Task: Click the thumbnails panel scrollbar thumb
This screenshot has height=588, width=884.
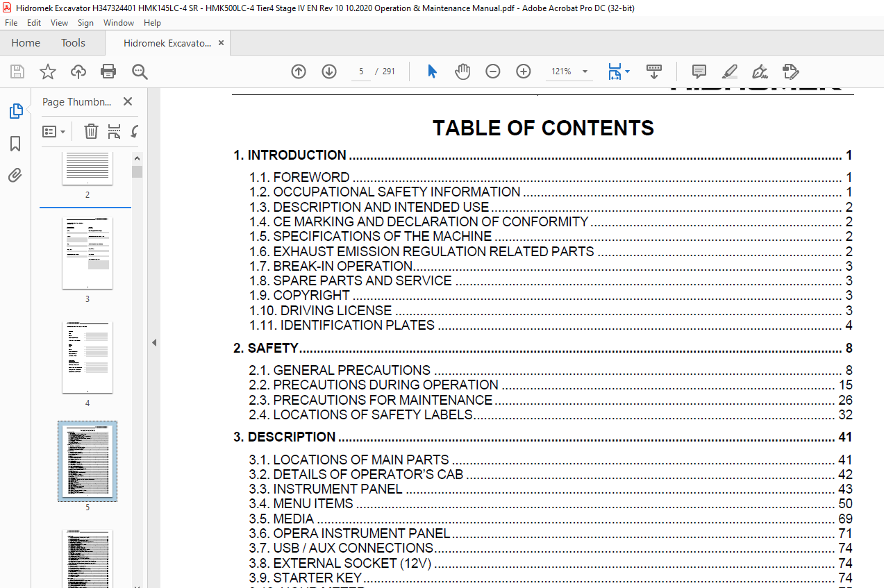Action: tap(137, 172)
